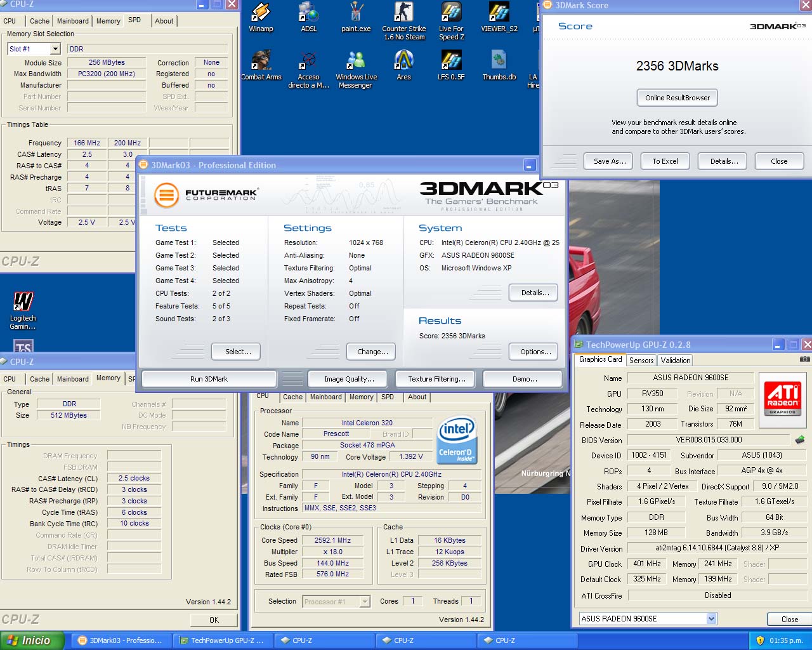The width and height of the screenshot is (812, 650).
Task: Click the GPU-Z title bar icon
Action: tap(579, 345)
